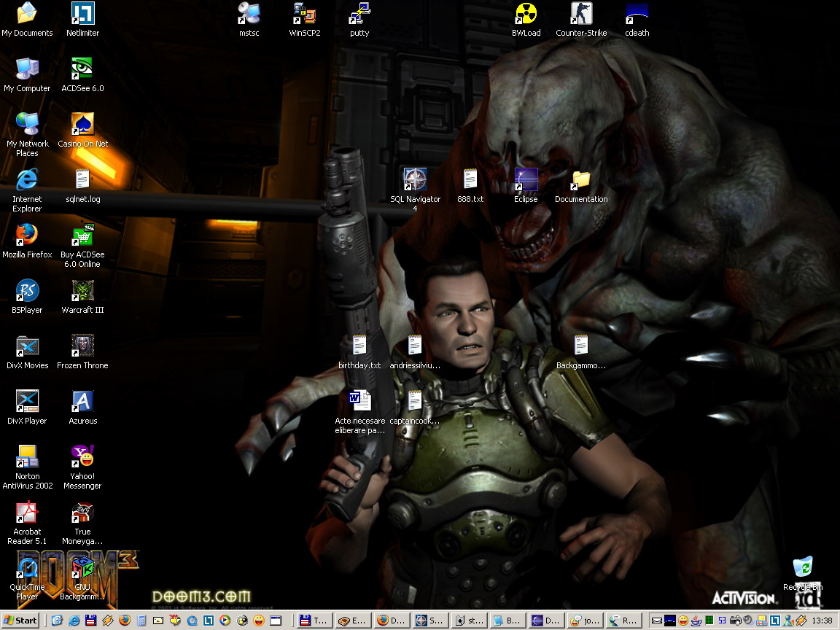The image size is (840, 630).
Task: Launch the Frozen Throne shortcut
Action: click(82, 352)
